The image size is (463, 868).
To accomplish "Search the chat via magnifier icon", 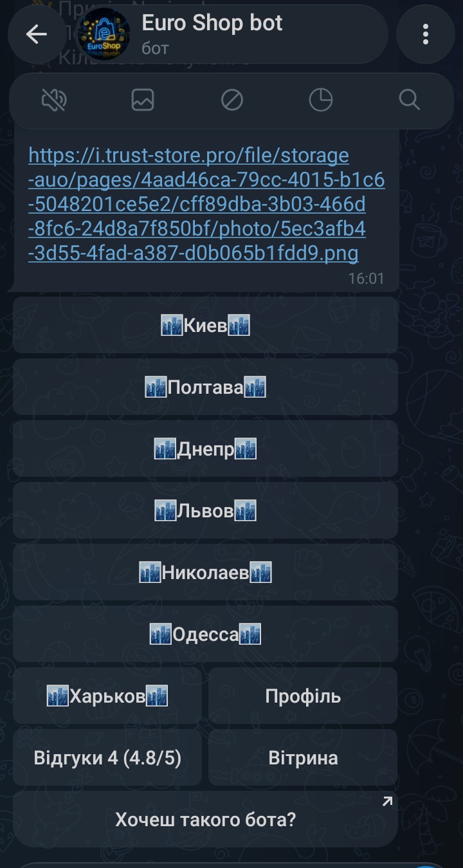I will [409, 100].
